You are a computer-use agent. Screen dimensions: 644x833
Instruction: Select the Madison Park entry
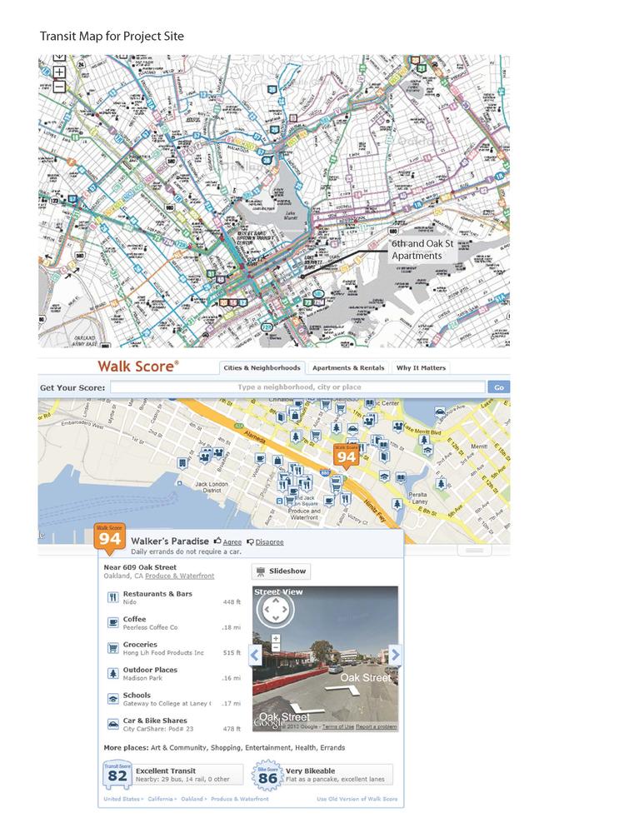[x=142, y=678]
